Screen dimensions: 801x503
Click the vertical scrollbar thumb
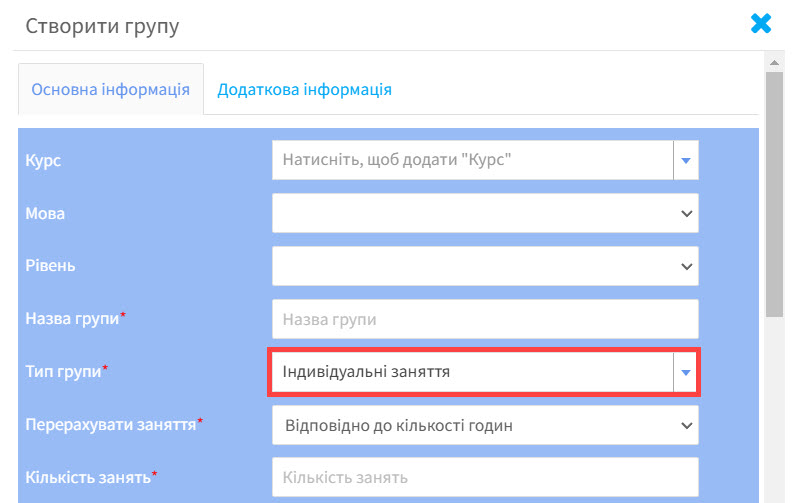(774, 195)
